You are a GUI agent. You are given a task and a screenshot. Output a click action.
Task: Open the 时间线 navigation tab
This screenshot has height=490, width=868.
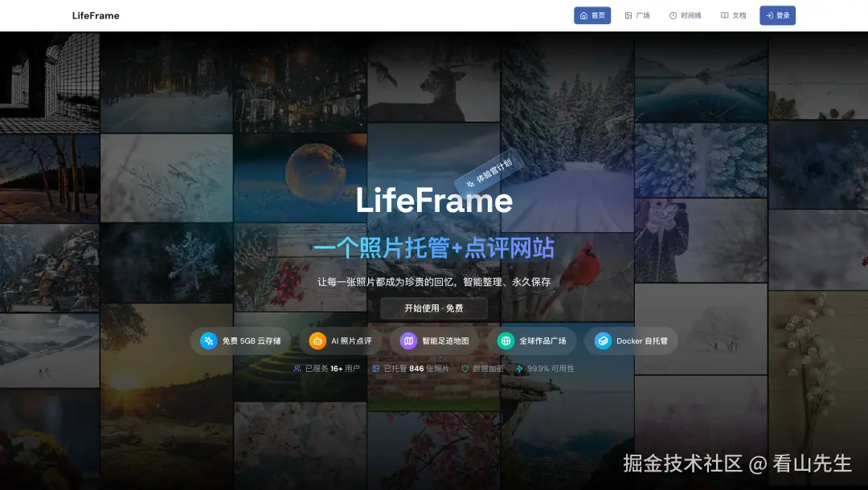(686, 15)
